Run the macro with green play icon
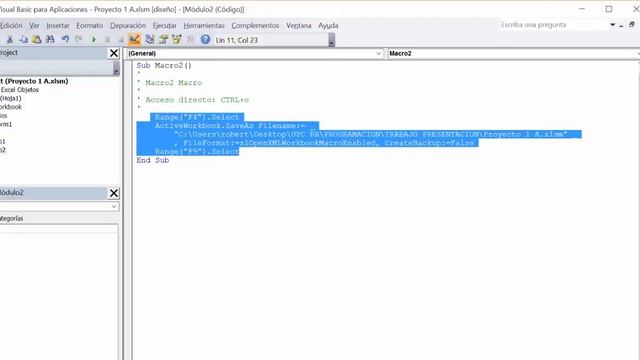The image size is (640, 360). point(94,40)
